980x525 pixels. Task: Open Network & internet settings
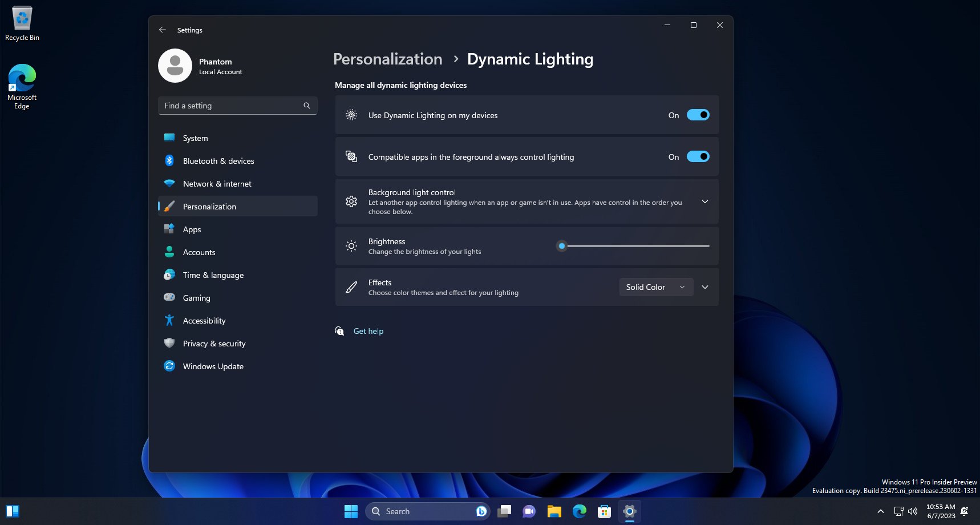point(238,184)
